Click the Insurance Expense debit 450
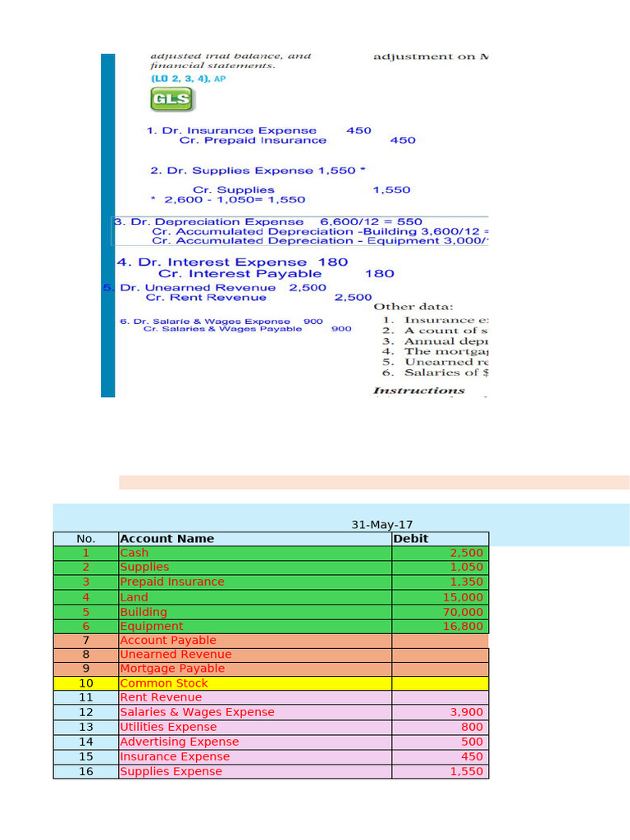This screenshot has height=840, width=630. click(x=441, y=757)
